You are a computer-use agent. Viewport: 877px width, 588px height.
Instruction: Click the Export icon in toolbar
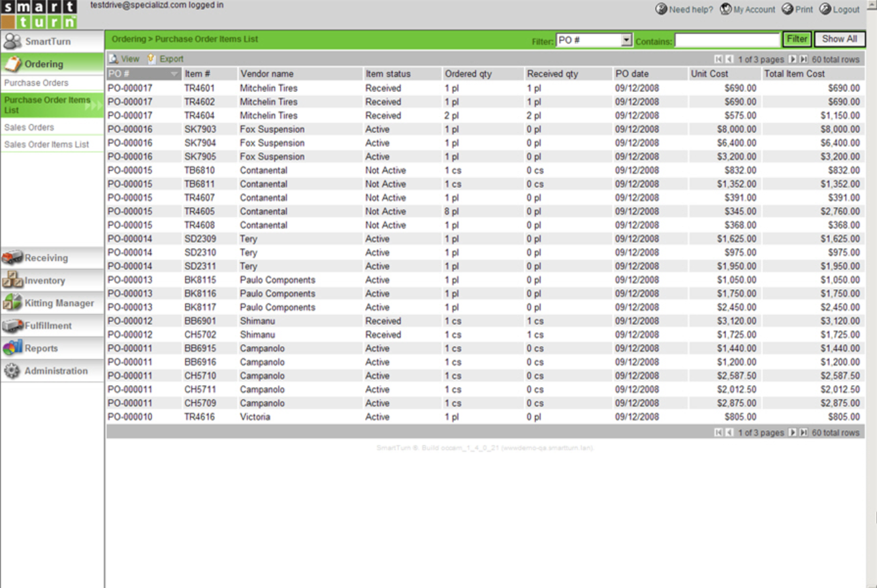click(151, 59)
